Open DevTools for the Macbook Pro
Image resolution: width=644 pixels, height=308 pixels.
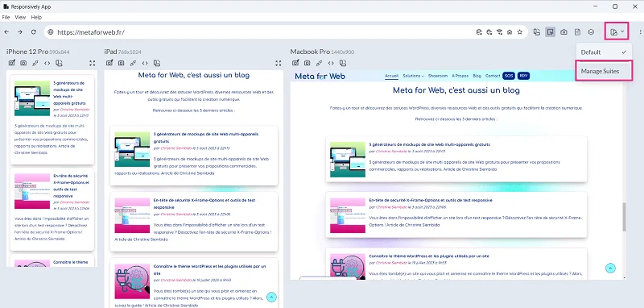click(331, 63)
